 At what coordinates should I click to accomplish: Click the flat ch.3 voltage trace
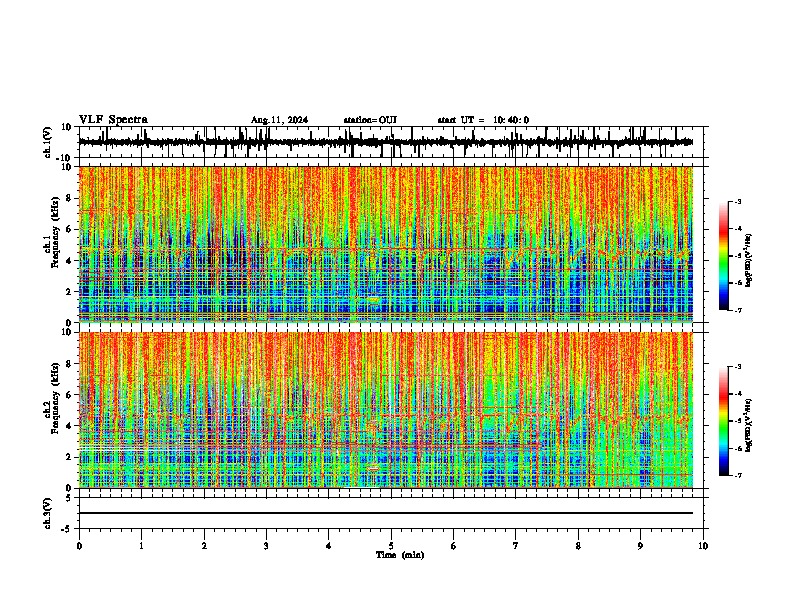click(x=385, y=513)
